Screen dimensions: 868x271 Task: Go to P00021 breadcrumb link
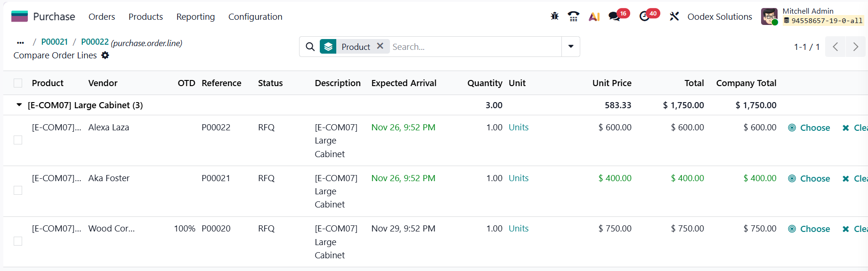[x=55, y=42]
